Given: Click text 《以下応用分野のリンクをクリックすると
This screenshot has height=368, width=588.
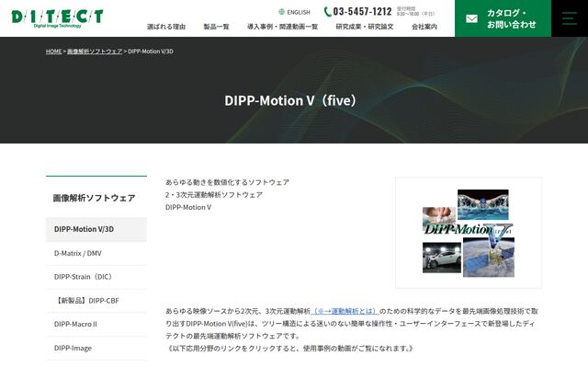Looking at the screenshot, I should click(232, 349).
